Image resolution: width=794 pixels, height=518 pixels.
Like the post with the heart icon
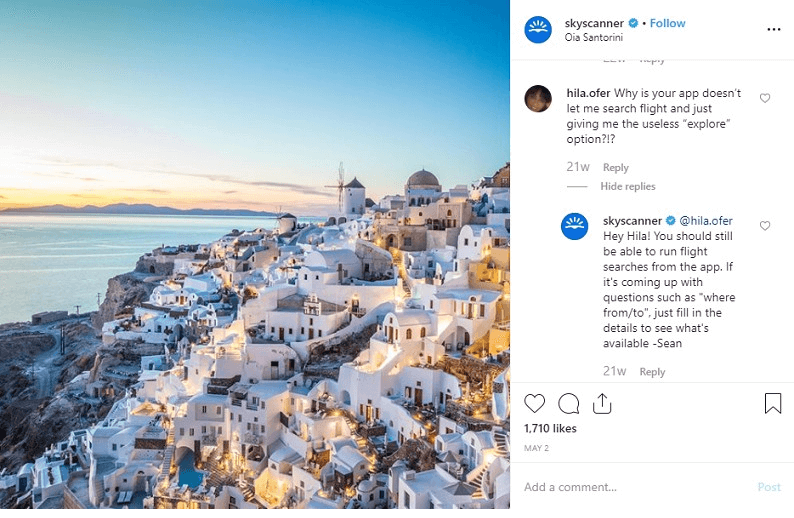pos(534,404)
